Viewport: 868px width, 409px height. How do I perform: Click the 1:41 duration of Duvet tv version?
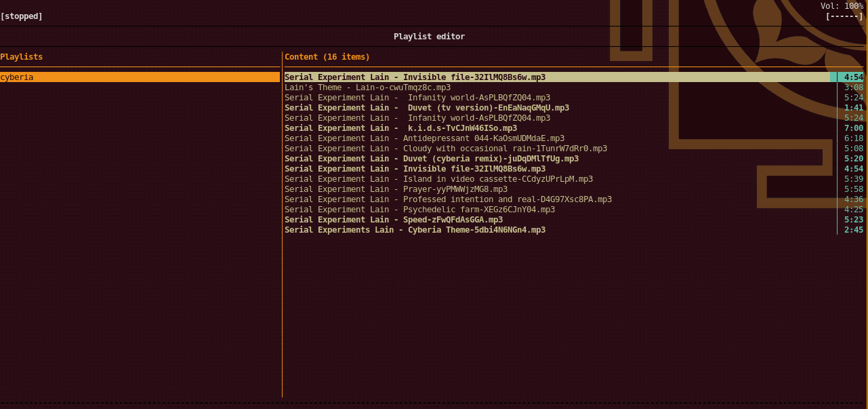coord(854,108)
